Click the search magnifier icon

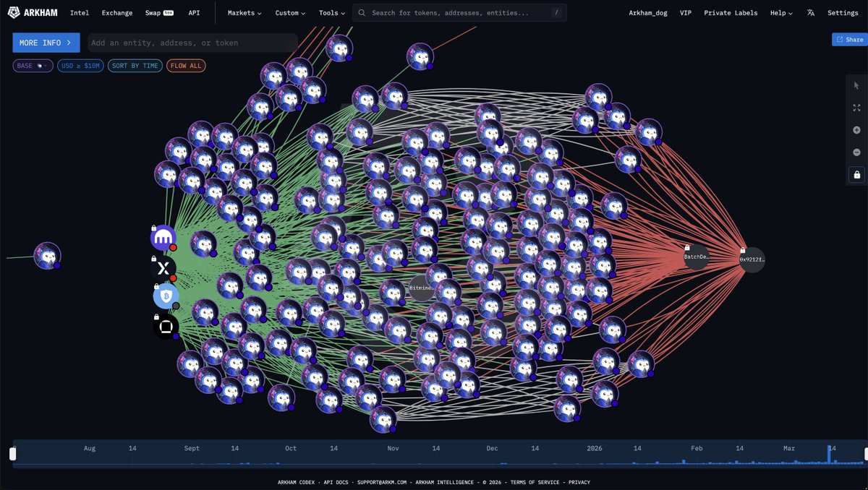(362, 13)
